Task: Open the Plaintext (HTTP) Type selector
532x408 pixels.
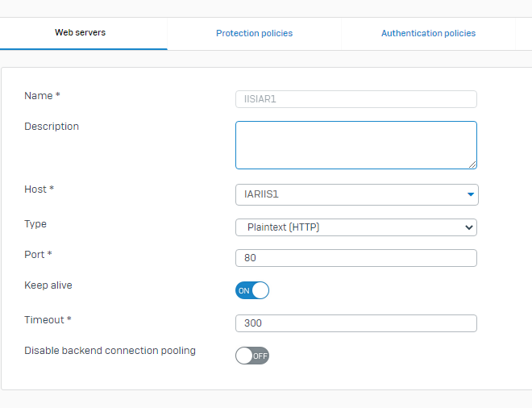Action: pyautogui.click(x=356, y=227)
